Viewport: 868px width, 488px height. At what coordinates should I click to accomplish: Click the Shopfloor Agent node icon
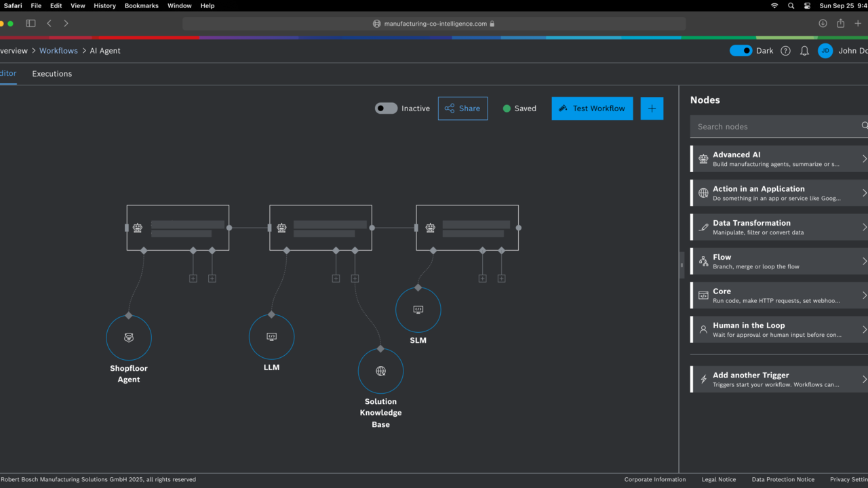click(x=129, y=338)
